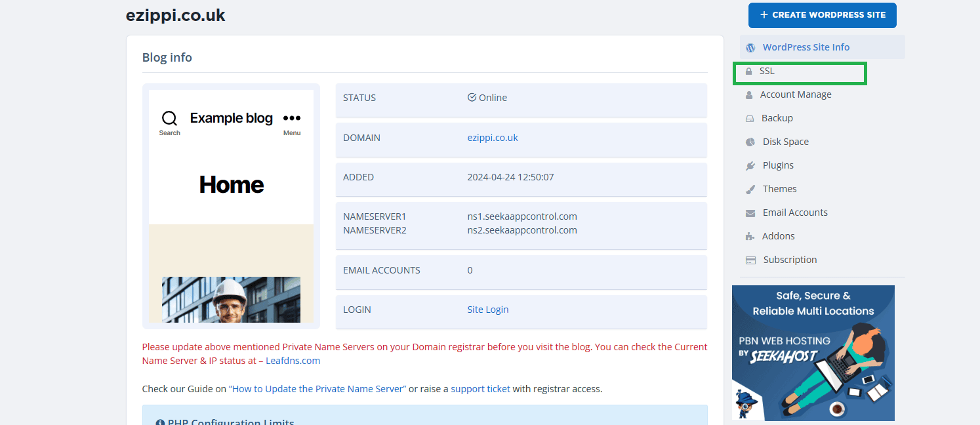Click the WordPress logo icon in sidebar

[750, 47]
